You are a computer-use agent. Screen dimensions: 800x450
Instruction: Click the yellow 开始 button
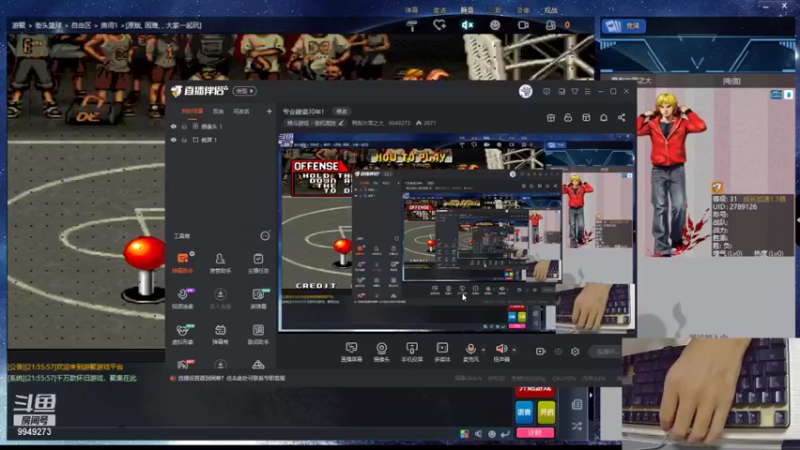point(546,412)
